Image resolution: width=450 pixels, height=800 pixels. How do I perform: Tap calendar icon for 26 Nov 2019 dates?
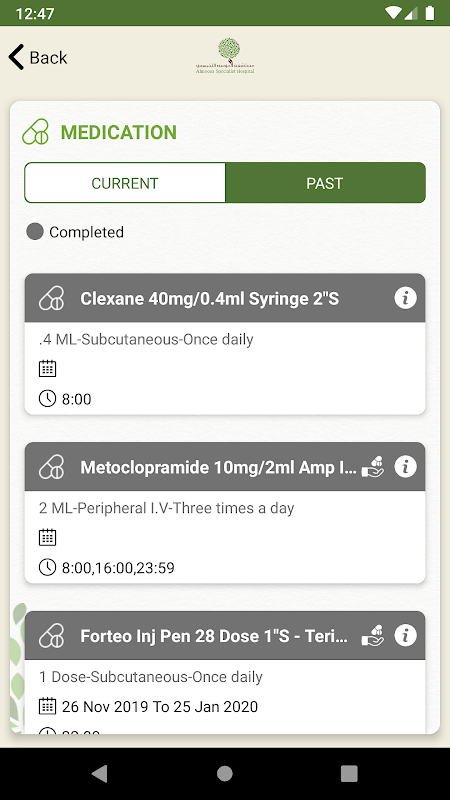(x=47, y=706)
